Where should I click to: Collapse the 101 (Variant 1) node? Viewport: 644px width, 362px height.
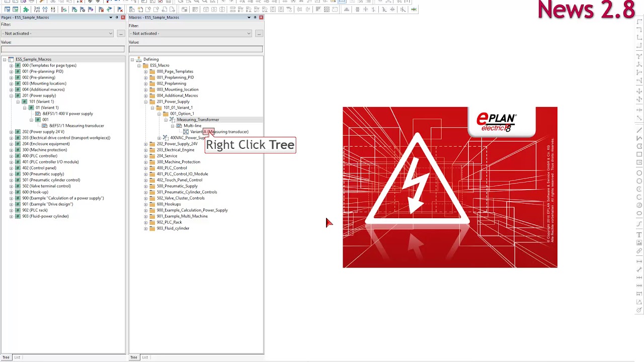point(18,102)
